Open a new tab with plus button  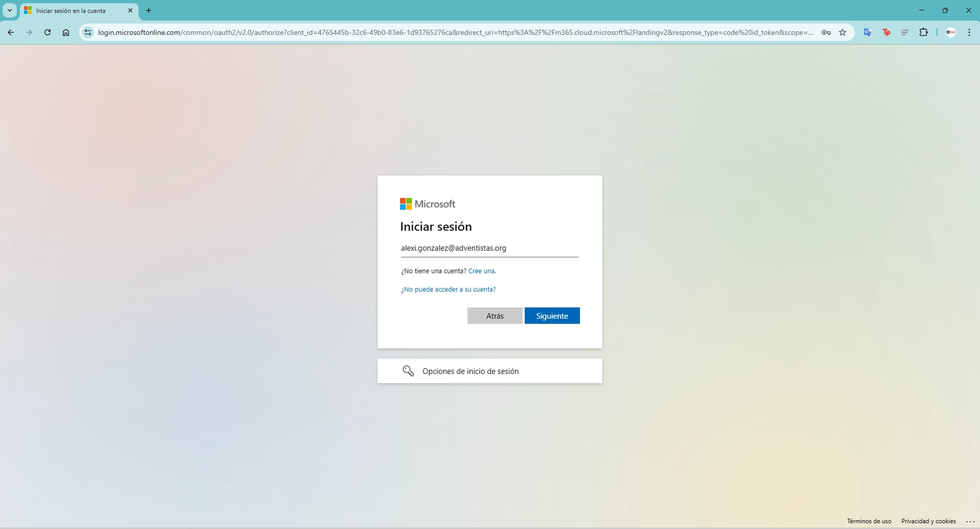point(148,10)
